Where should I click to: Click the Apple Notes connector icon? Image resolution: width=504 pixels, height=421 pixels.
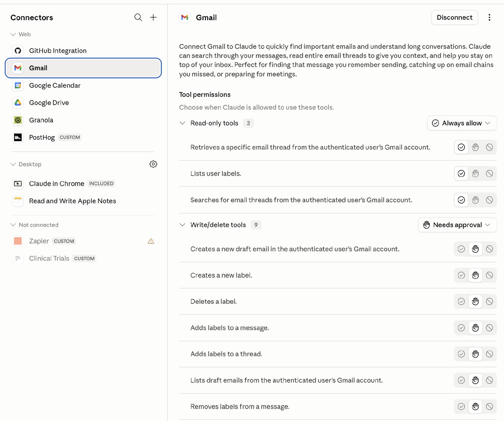tap(18, 201)
